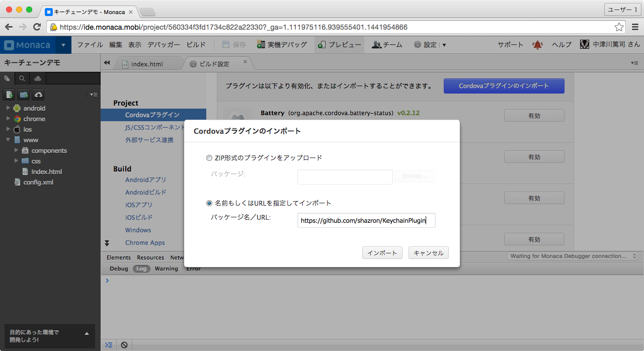Collapse sidebar with double-arrow icon
The image size is (644, 351).
pos(107,63)
